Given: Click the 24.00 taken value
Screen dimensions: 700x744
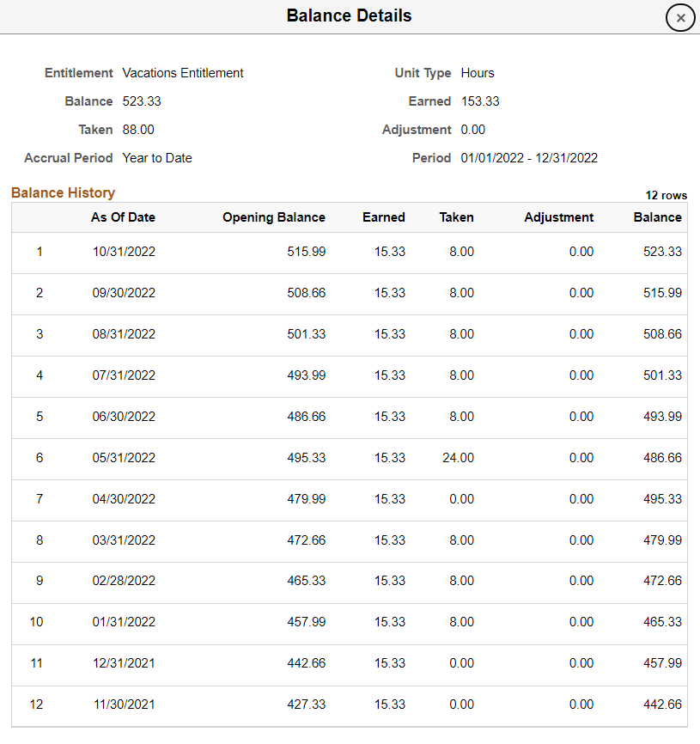Looking at the screenshot, I should [x=458, y=458].
